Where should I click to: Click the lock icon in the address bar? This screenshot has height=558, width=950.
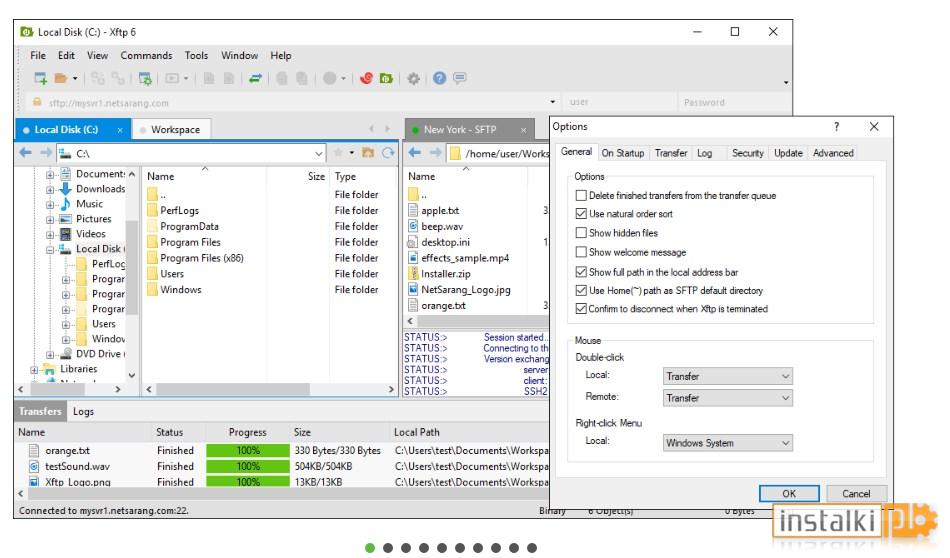[37, 102]
